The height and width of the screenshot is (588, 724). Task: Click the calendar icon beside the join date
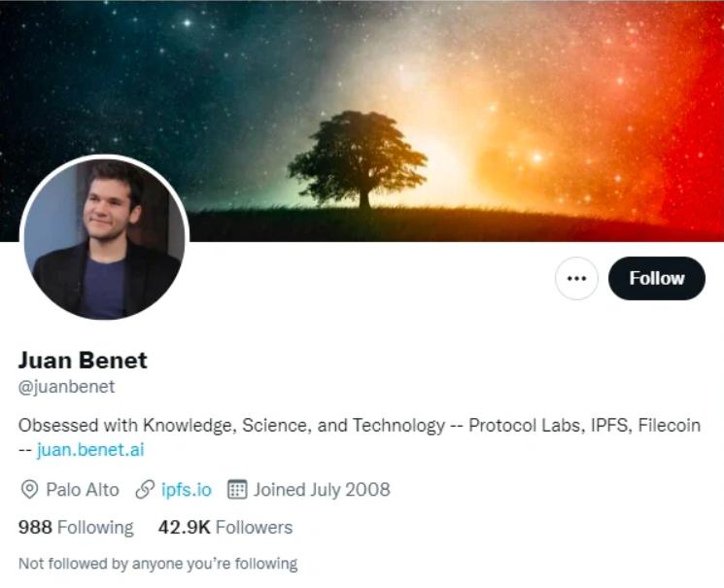click(x=236, y=489)
